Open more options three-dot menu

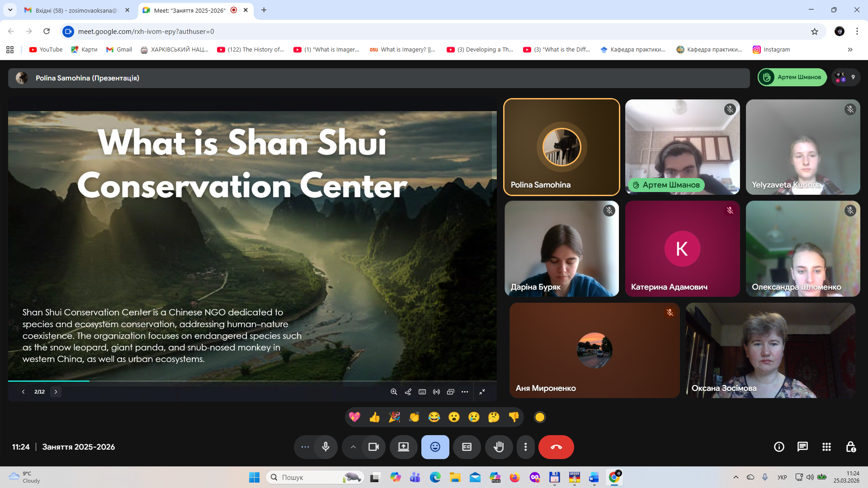[x=525, y=447]
